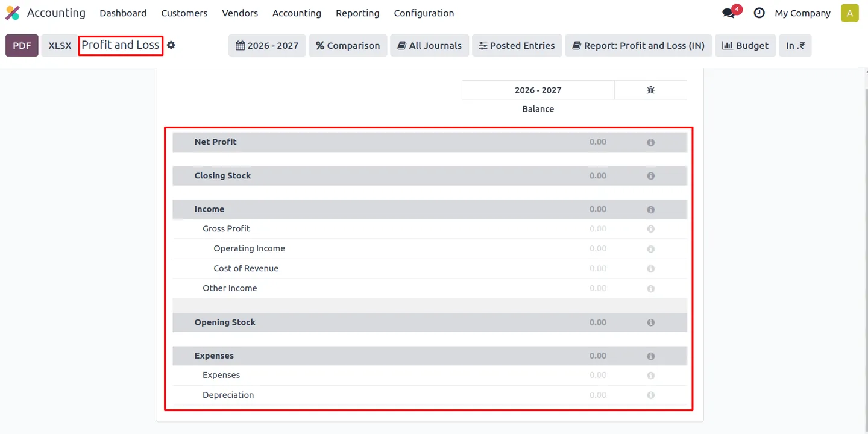
Task: Click the Profit and Loss report title
Action: point(121,45)
